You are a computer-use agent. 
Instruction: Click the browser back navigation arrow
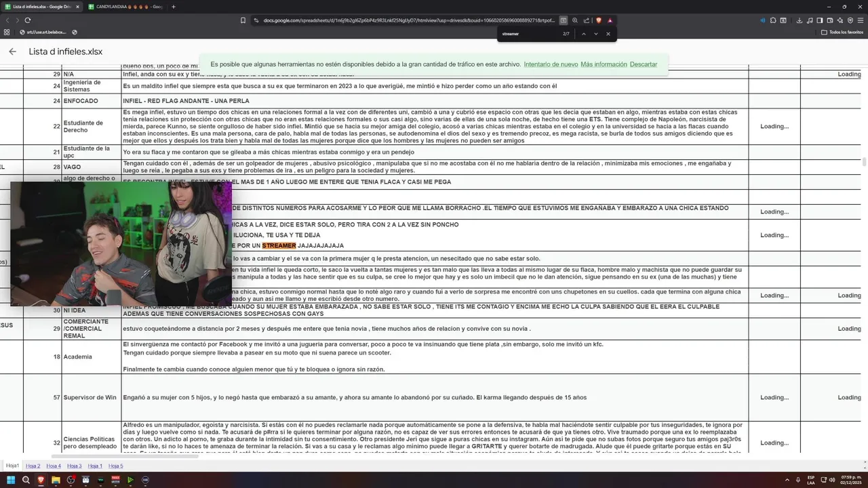pos(7,20)
